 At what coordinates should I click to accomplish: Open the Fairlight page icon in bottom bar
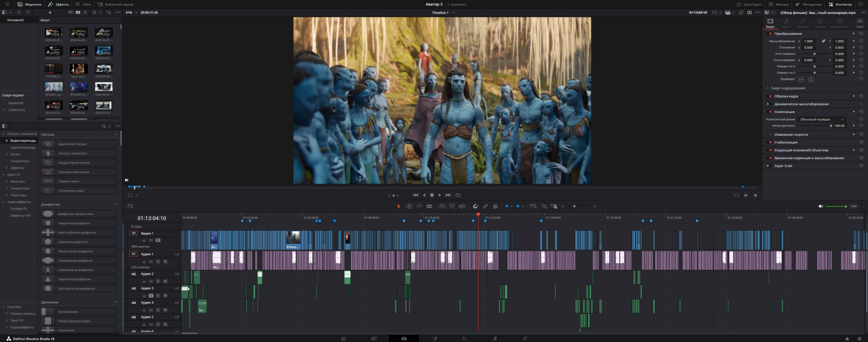point(495,339)
